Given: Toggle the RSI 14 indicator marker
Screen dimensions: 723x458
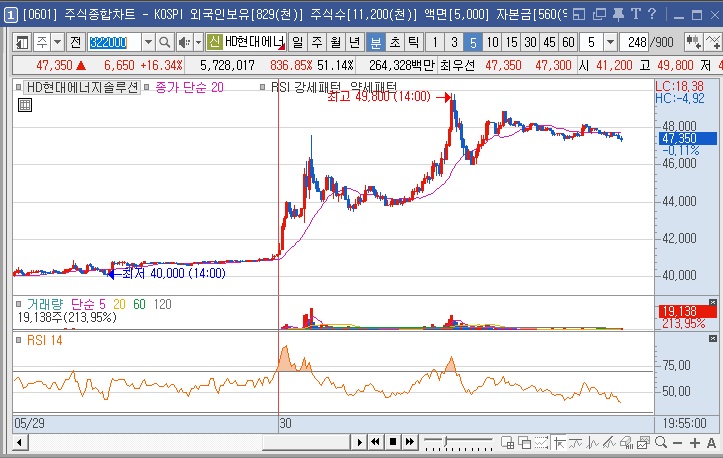Looking at the screenshot, I should tap(18, 340).
